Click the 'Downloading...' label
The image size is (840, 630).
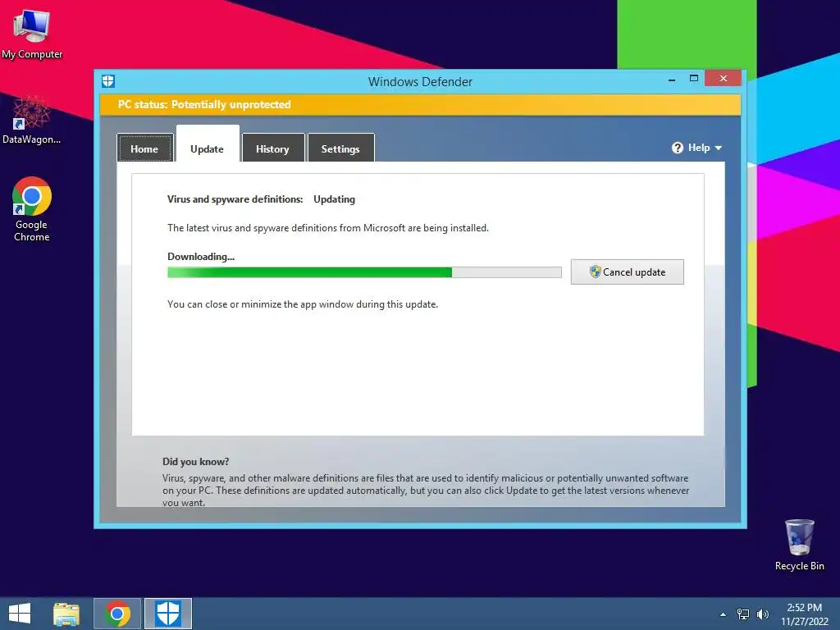coord(201,257)
